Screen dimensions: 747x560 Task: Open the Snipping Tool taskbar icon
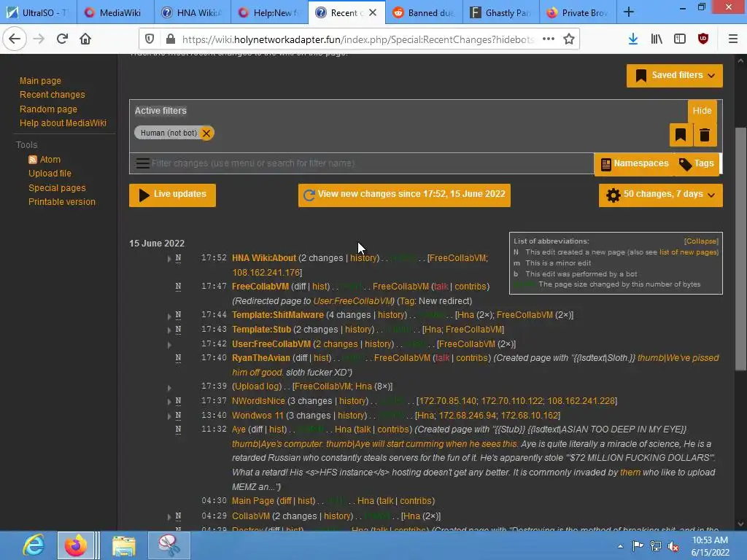coord(169,545)
